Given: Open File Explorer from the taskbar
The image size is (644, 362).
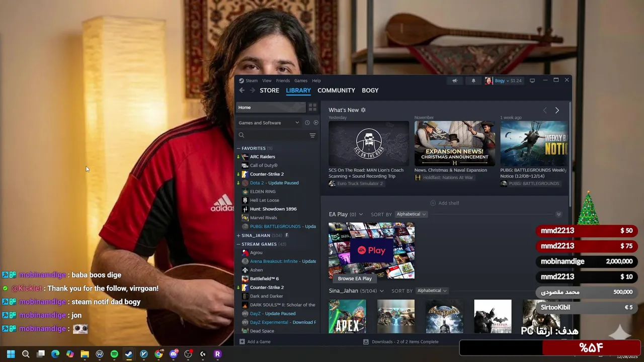Looking at the screenshot, I should (85, 354).
